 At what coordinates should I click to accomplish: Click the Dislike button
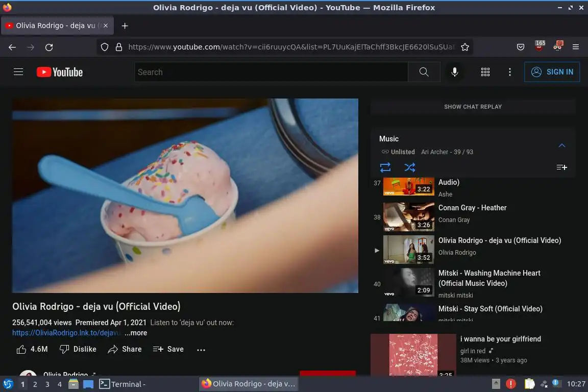pos(78,349)
